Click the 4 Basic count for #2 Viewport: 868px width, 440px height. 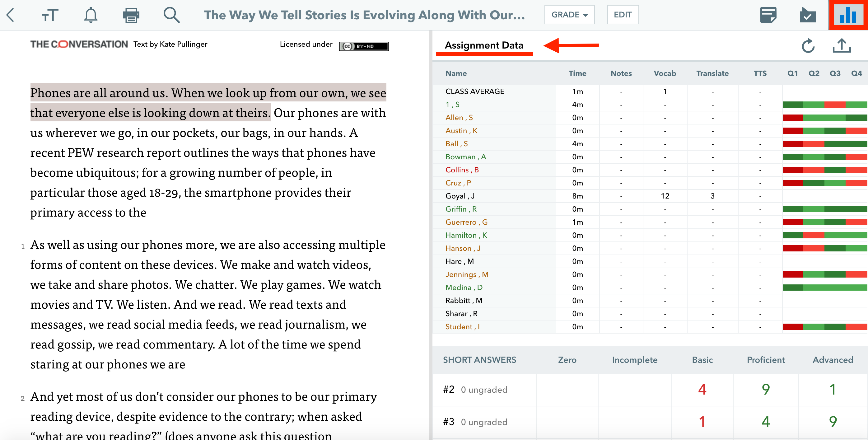[x=702, y=390]
